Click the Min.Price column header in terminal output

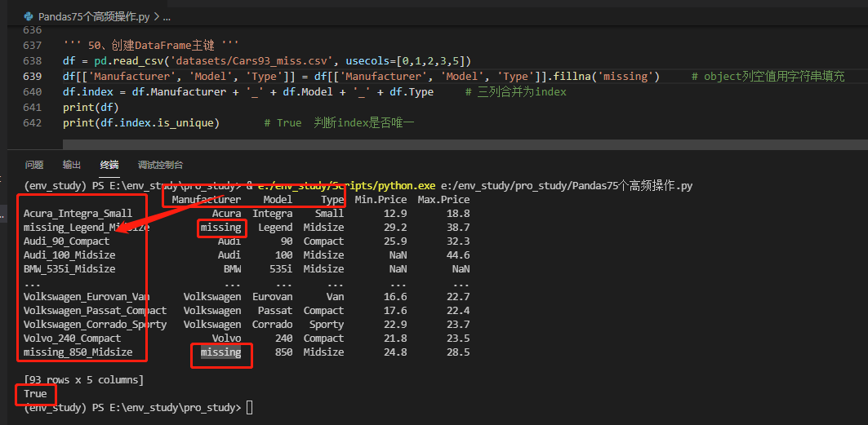(x=381, y=200)
